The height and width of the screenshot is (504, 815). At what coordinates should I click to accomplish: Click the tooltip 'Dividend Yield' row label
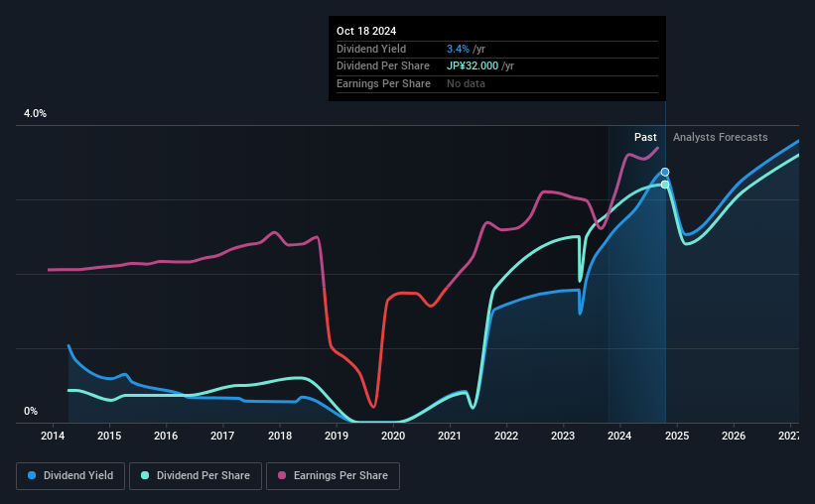[371, 49]
